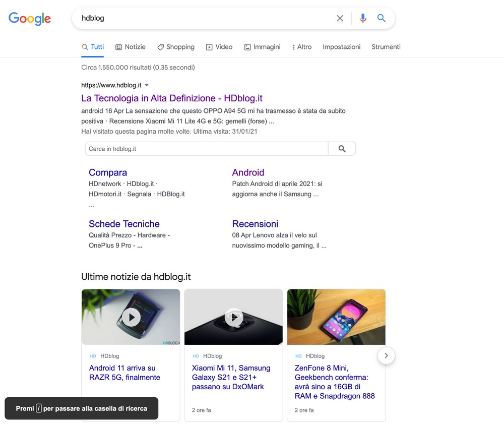Click the Strumenti tools button
The width and height of the screenshot is (504, 426).
pyautogui.click(x=386, y=47)
